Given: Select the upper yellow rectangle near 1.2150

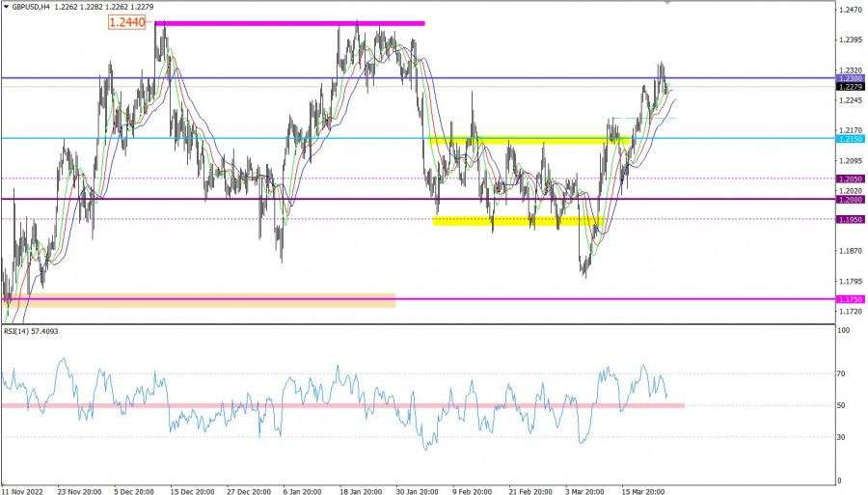Looking at the screenshot, I should (530, 141).
